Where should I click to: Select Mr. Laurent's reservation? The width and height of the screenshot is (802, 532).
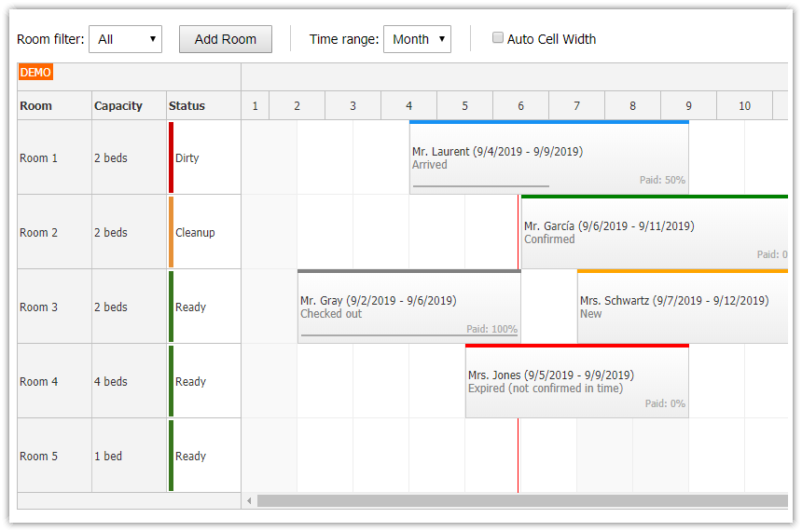(x=548, y=157)
